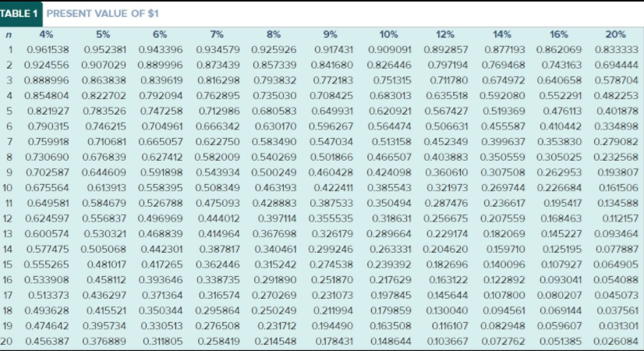Select cell value 0.841680
This screenshot has height=351, width=644.
point(332,65)
